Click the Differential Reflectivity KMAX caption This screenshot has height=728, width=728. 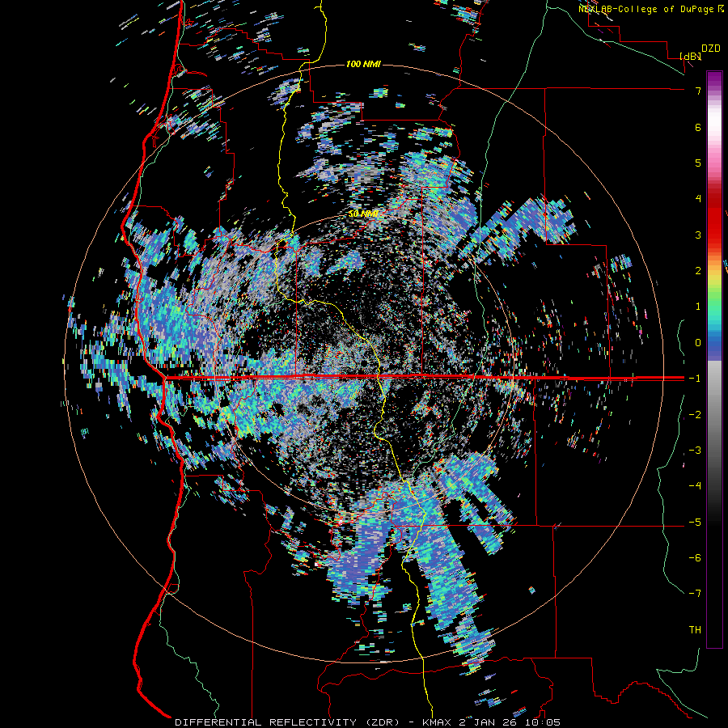(367, 722)
